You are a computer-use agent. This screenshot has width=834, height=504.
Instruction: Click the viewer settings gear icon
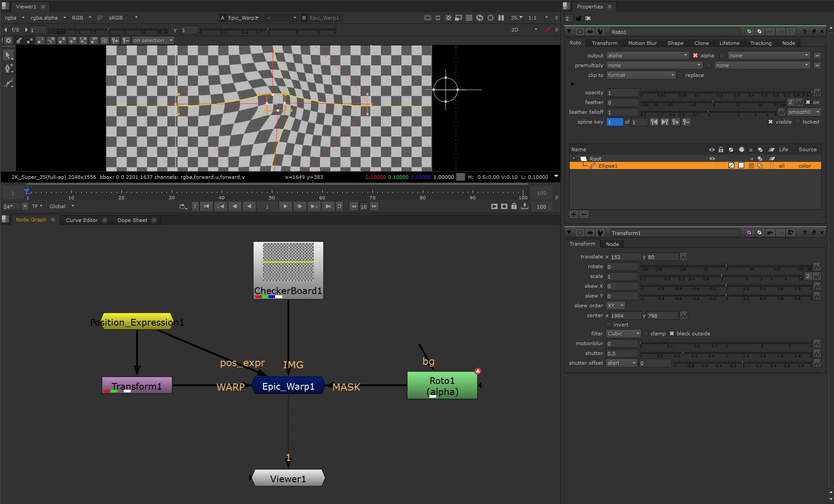8,40
